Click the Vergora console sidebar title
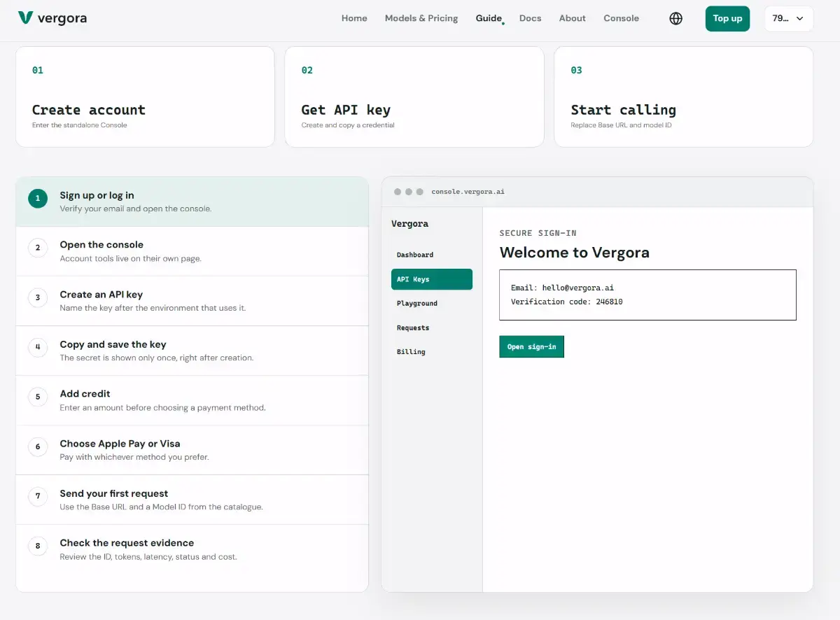Screen dimensions: 840x620 pos(409,224)
